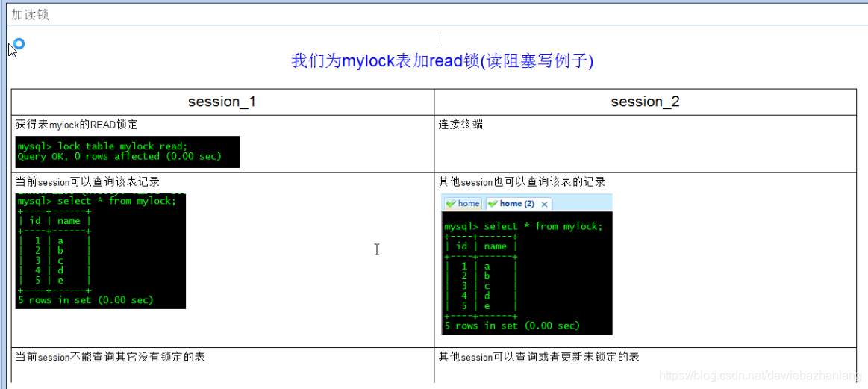This screenshot has height=389, width=868.
Task: Close the home (2) tab
Action: pyautogui.click(x=544, y=204)
